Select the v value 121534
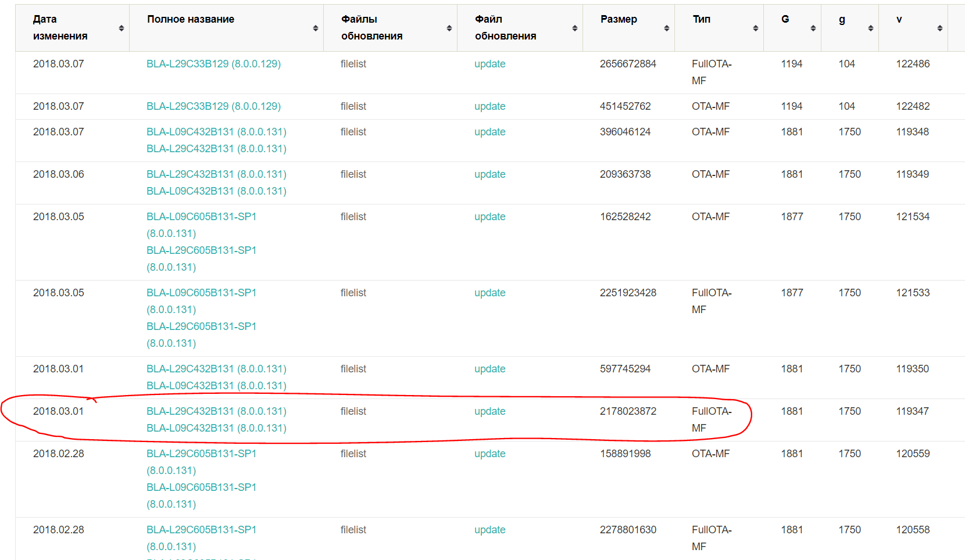 click(x=913, y=217)
